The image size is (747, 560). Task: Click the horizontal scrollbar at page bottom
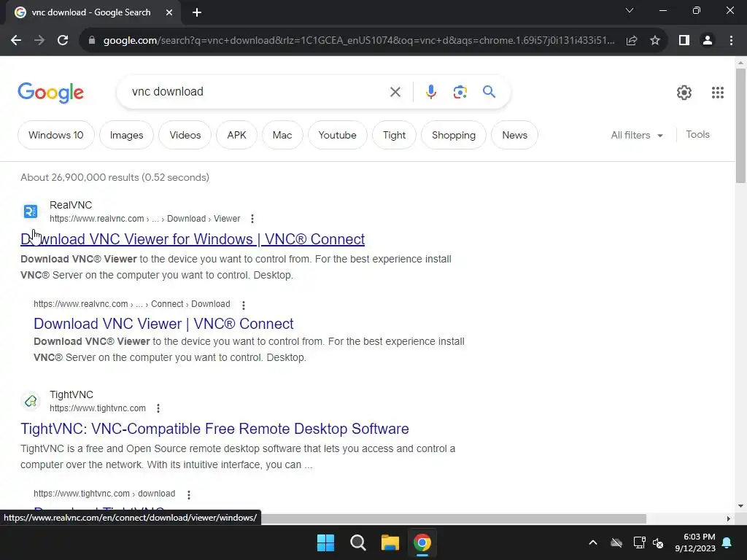coord(452,518)
